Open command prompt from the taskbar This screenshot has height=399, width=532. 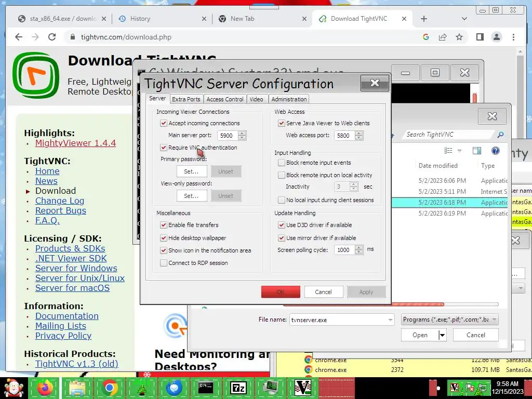click(206, 388)
